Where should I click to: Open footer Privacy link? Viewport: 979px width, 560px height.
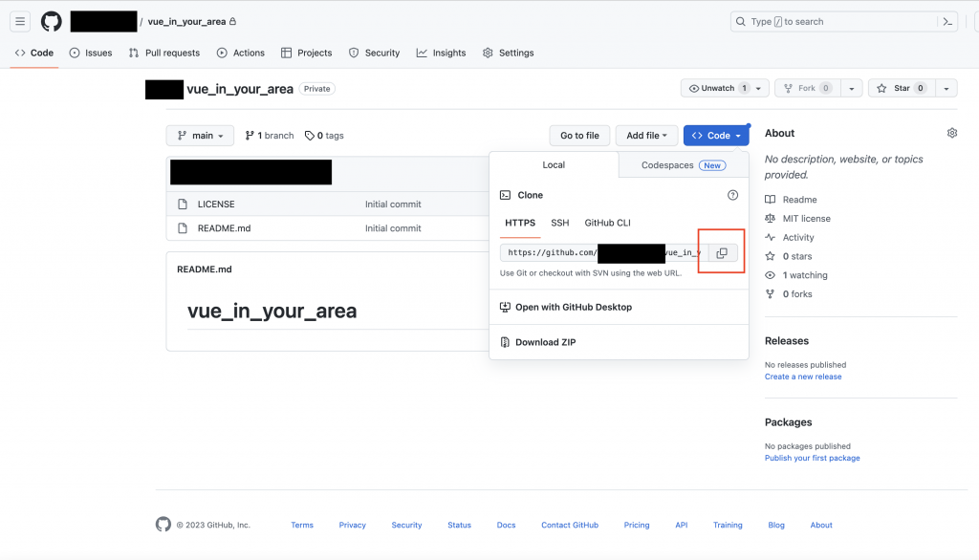(x=352, y=525)
